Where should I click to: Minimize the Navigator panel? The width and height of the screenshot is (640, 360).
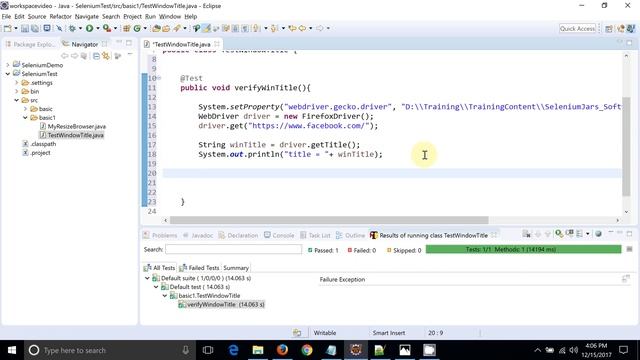[119, 42]
